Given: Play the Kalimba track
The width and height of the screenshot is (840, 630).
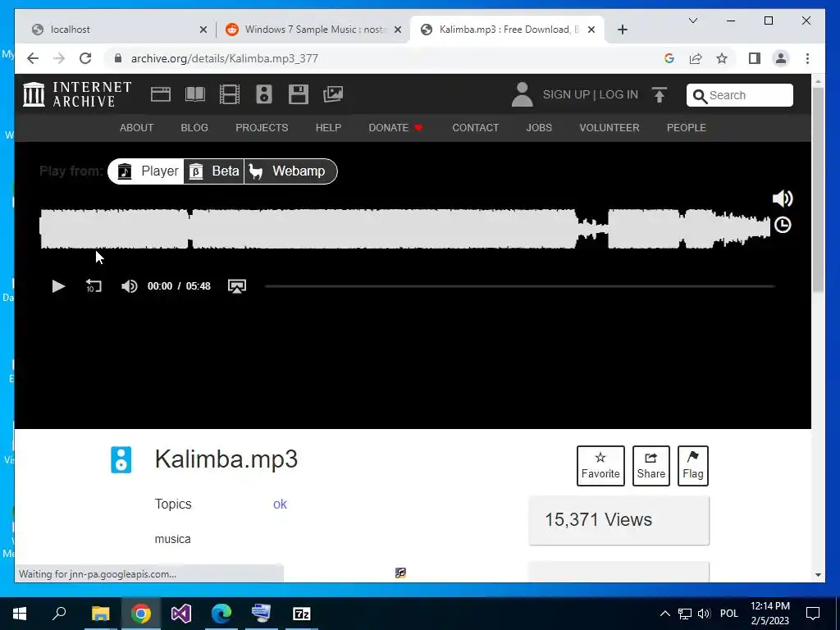Looking at the screenshot, I should point(58,286).
